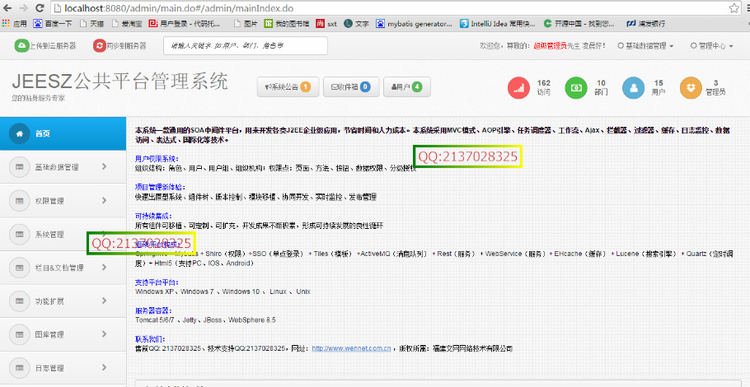This screenshot has width=750, height=387.
Task: Click the 用户权限系统 heading
Action: tap(157, 158)
